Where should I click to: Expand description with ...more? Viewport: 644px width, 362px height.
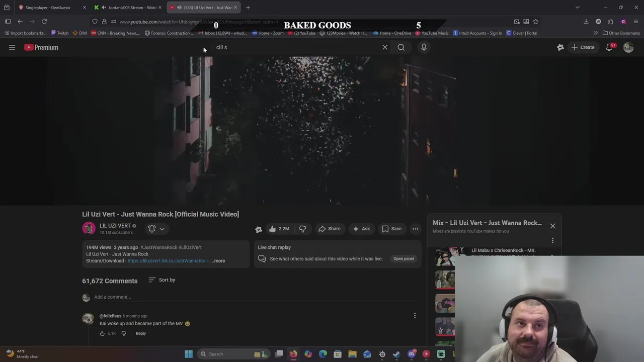pyautogui.click(x=218, y=261)
